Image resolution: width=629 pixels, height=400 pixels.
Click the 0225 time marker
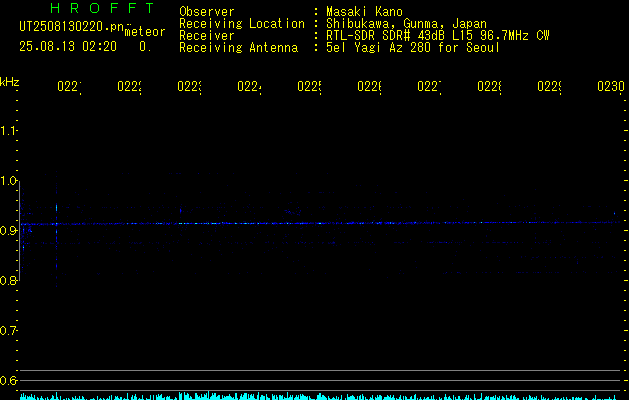coord(309,86)
